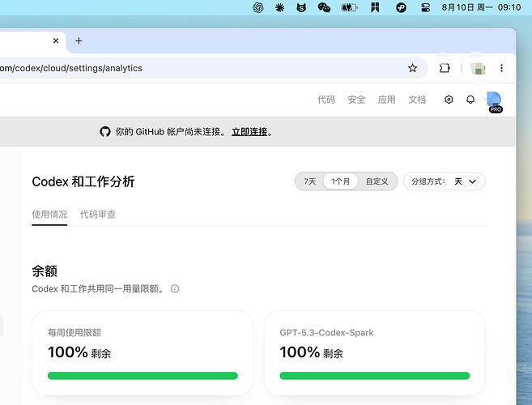Check battery charging status icon

(x=349, y=7)
